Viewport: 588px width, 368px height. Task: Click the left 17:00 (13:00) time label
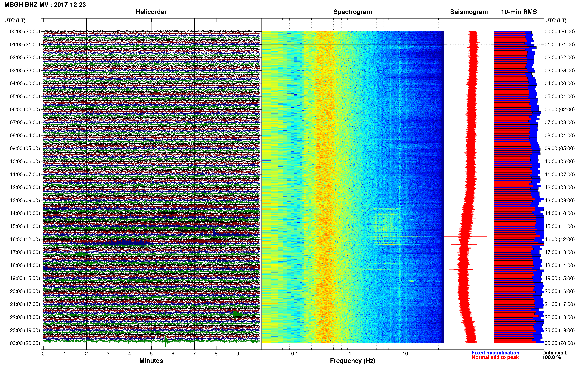25,252
